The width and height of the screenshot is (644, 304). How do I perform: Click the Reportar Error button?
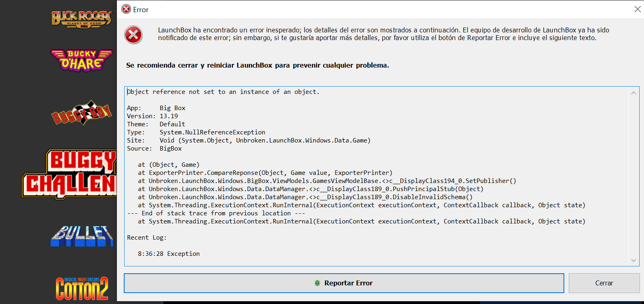pyautogui.click(x=344, y=283)
